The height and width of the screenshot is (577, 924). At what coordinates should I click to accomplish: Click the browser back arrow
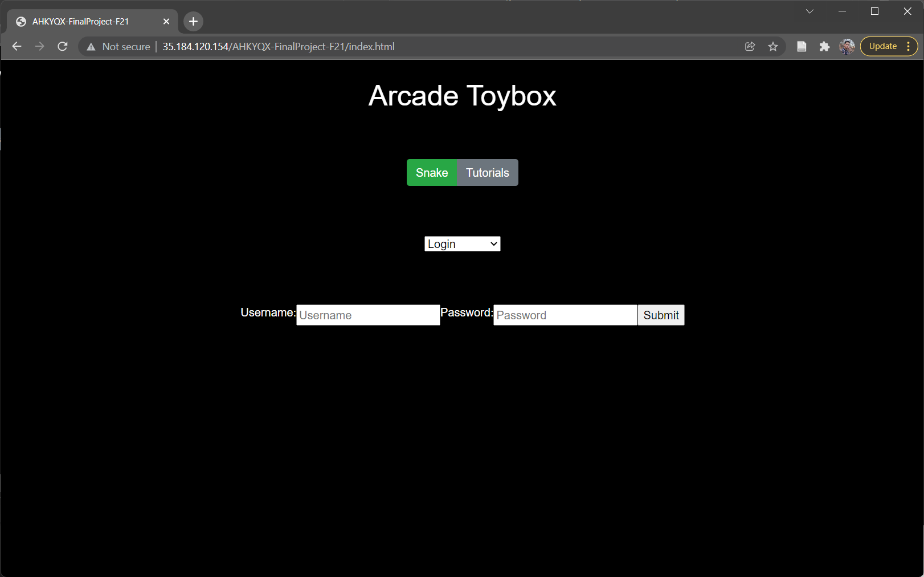coord(17,47)
